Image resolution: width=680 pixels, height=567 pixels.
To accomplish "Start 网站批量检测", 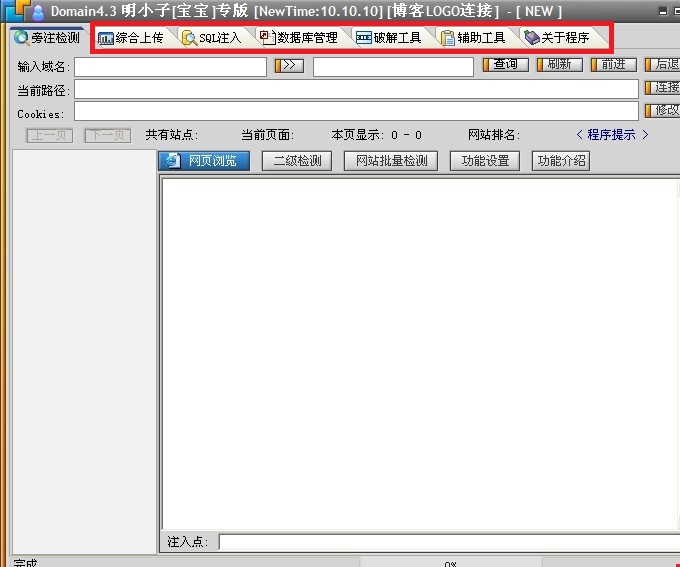I will (x=391, y=160).
